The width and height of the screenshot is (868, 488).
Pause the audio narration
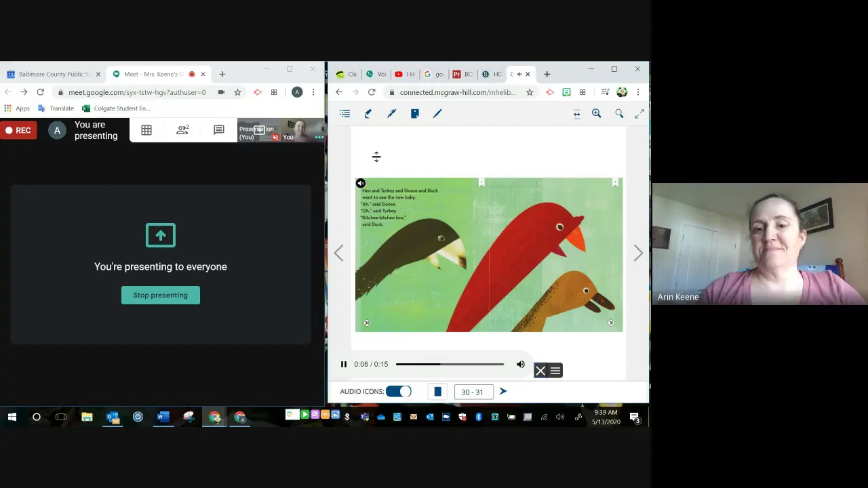344,365
